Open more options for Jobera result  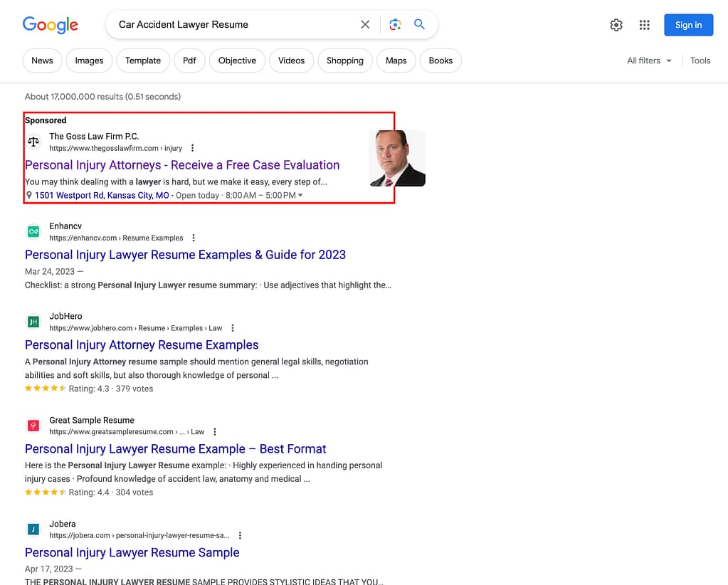pos(240,535)
